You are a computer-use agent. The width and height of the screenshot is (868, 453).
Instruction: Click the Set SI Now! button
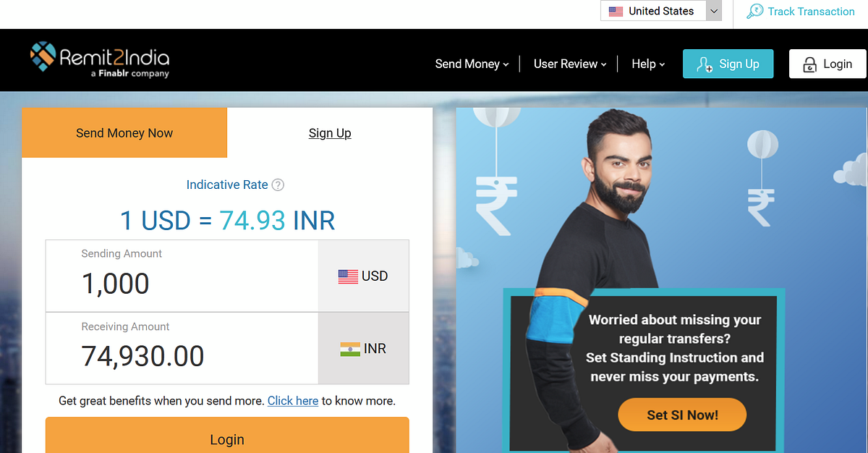682,415
